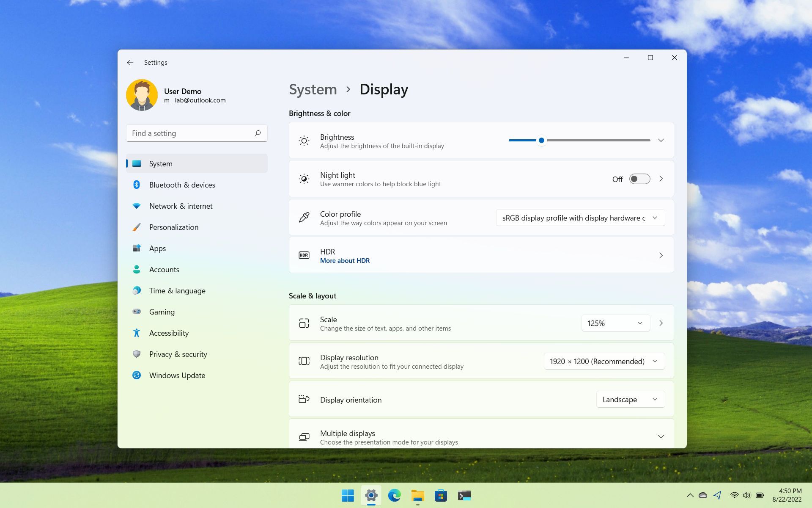Expand the Scale dropdown at 125%
The width and height of the screenshot is (812, 508).
point(616,323)
